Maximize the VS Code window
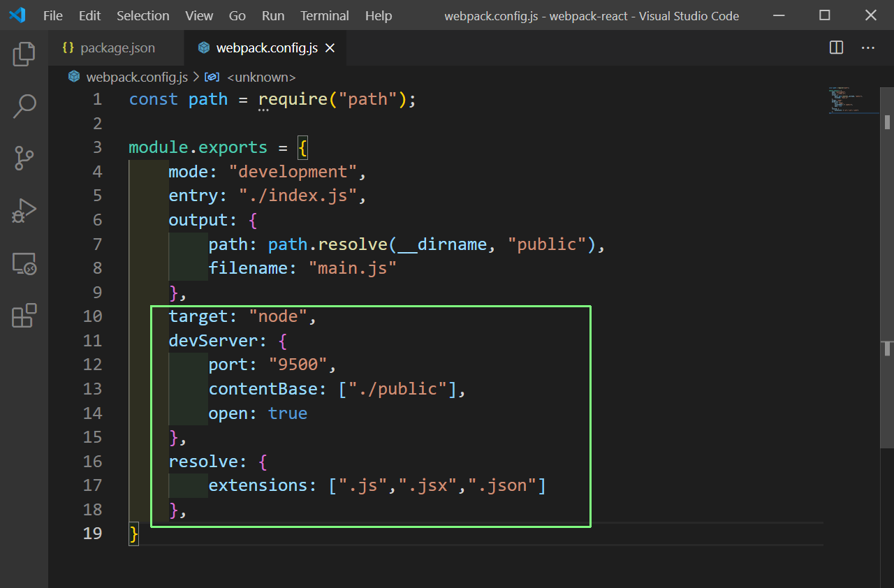 825,15
